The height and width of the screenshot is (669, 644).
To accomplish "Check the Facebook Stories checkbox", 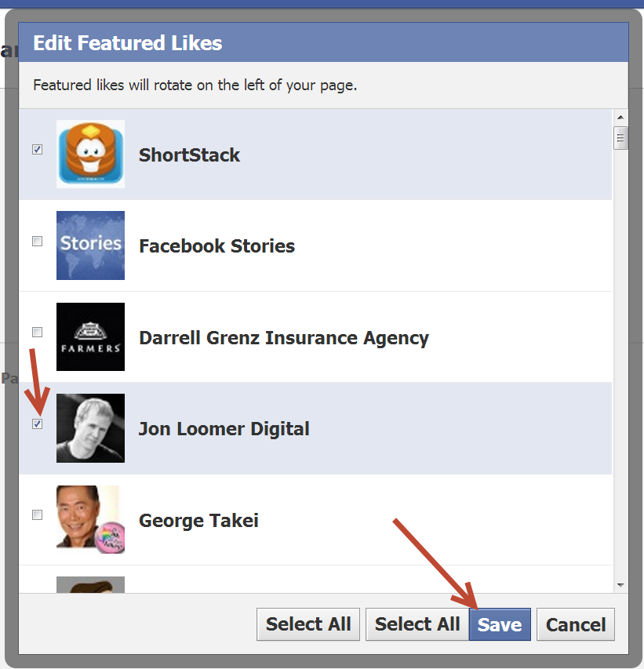I will click(38, 241).
